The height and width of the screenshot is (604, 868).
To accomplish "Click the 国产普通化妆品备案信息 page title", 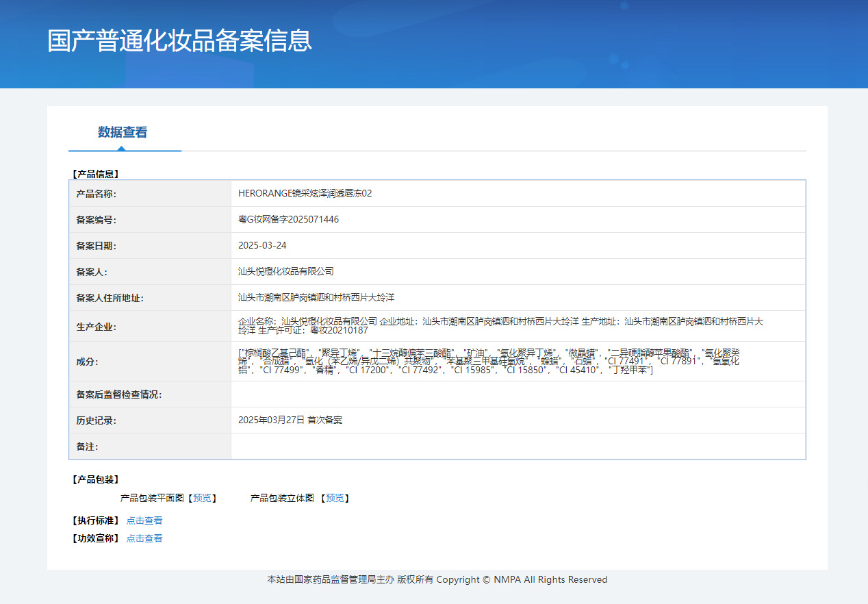I will pos(180,40).
